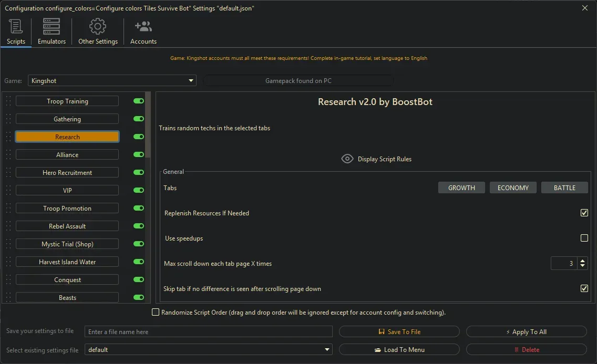Check Randomize Script Order option
Image resolution: width=597 pixels, height=364 pixels.
[x=156, y=312]
